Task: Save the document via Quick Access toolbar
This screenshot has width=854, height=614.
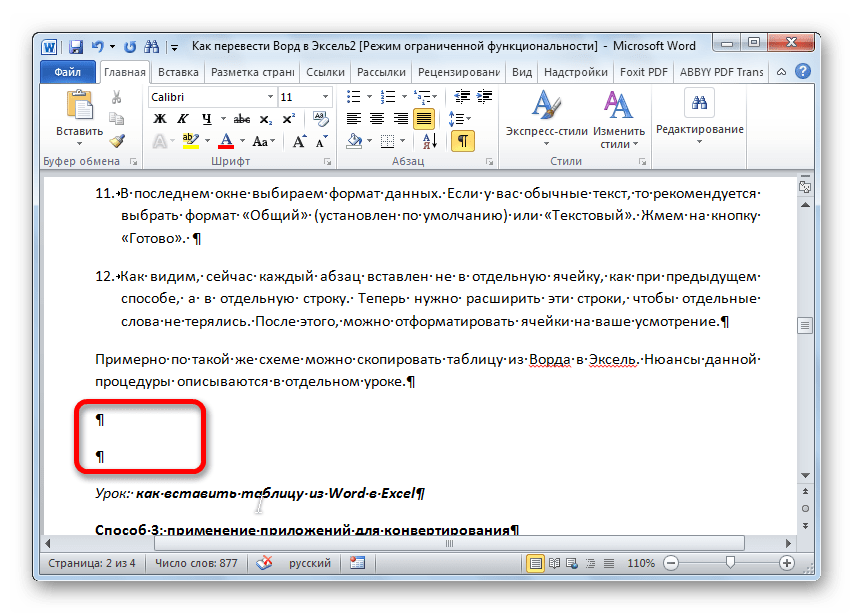Action: pos(76,46)
